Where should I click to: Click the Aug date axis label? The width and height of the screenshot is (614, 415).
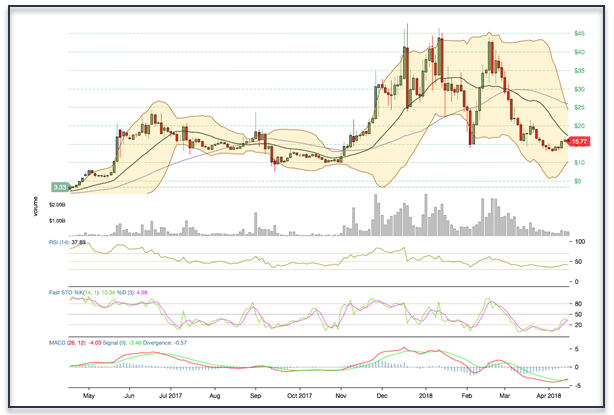(x=215, y=396)
